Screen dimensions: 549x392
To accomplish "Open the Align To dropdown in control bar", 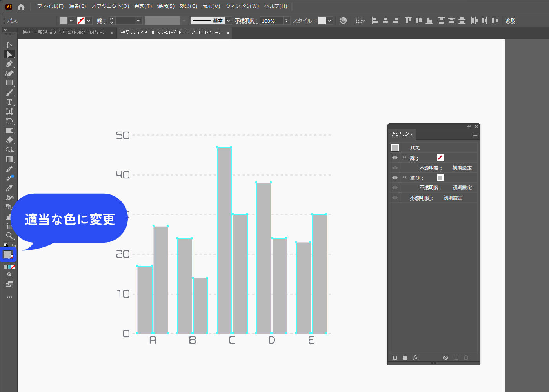I will [x=360, y=20].
